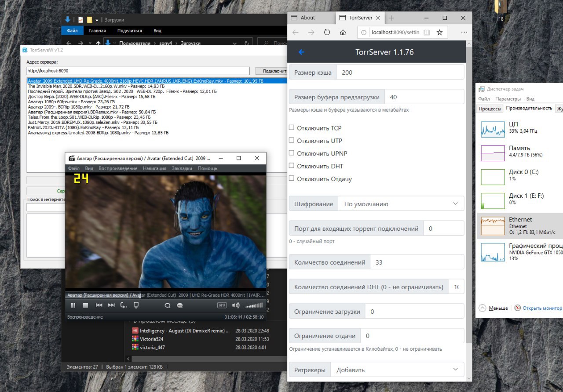This screenshot has height=392, width=563.
Task: Open the Поделиться ribbon tab in Explorer
Action: (x=129, y=31)
